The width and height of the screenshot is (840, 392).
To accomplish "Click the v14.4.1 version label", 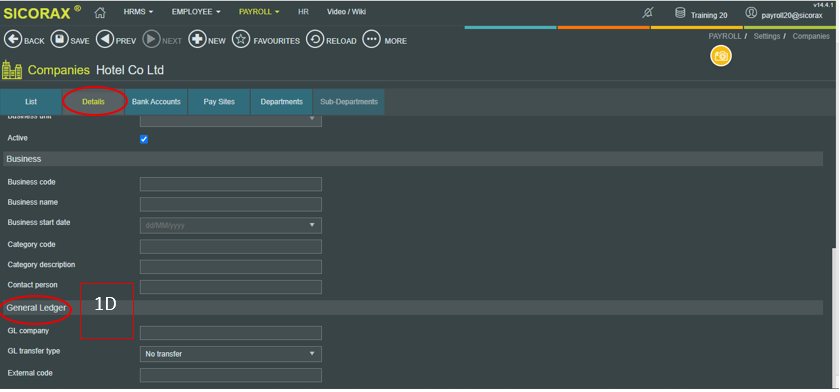I will [x=823, y=4].
